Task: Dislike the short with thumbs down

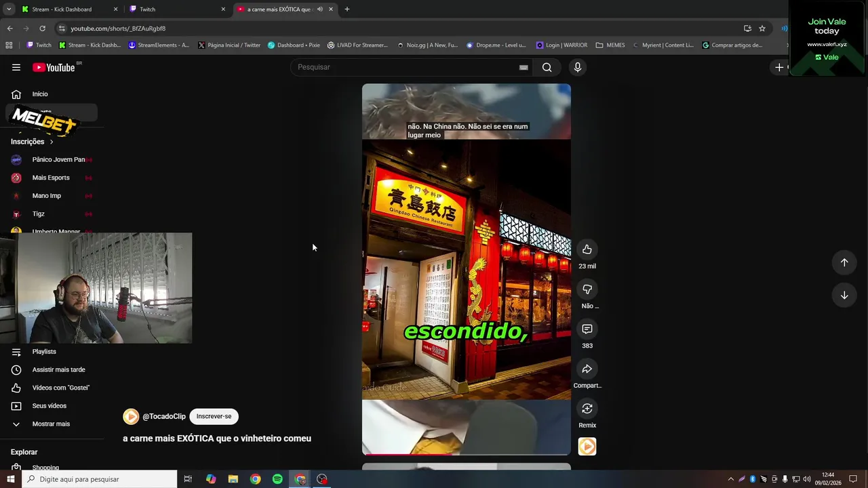Action: [587, 289]
